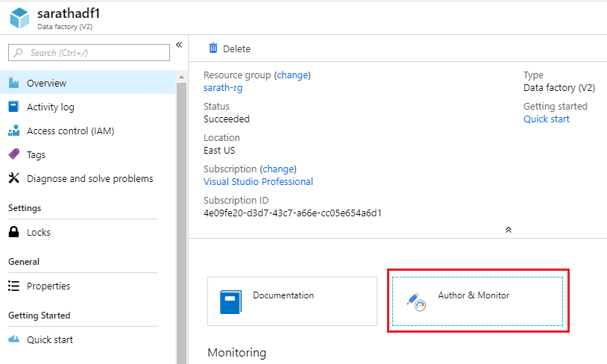Click change link next to Resource group
Viewport: 607px width, 364px height.
[292, 75]
